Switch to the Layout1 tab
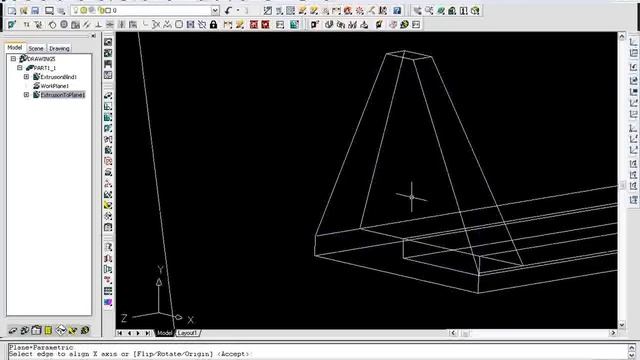Screen dimensions: 640x360 [187, 333]
